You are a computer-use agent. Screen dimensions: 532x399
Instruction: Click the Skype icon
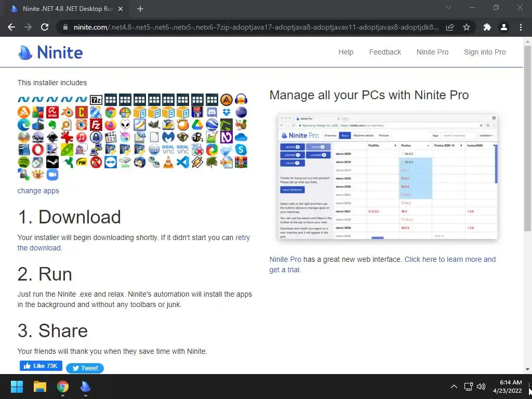[241, 150]
